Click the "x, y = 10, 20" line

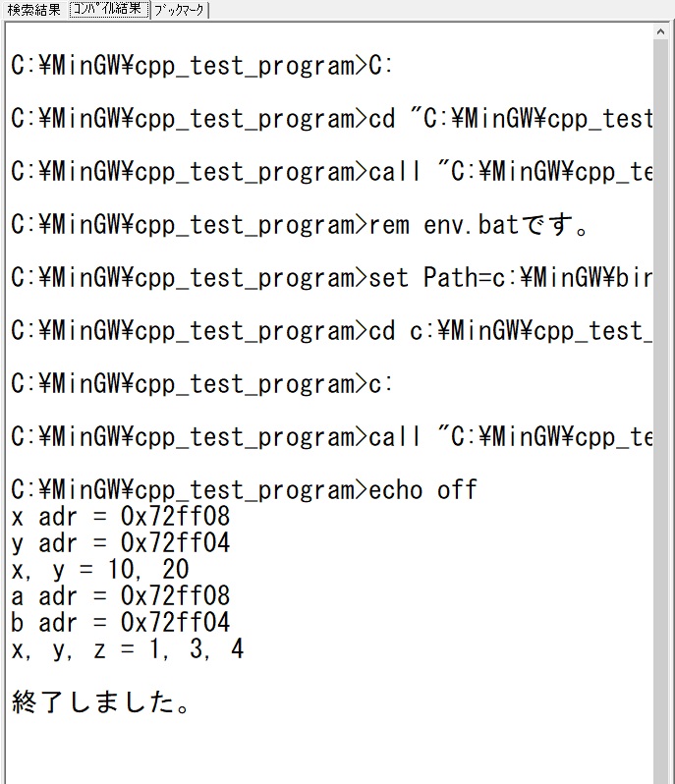[100, 570]
